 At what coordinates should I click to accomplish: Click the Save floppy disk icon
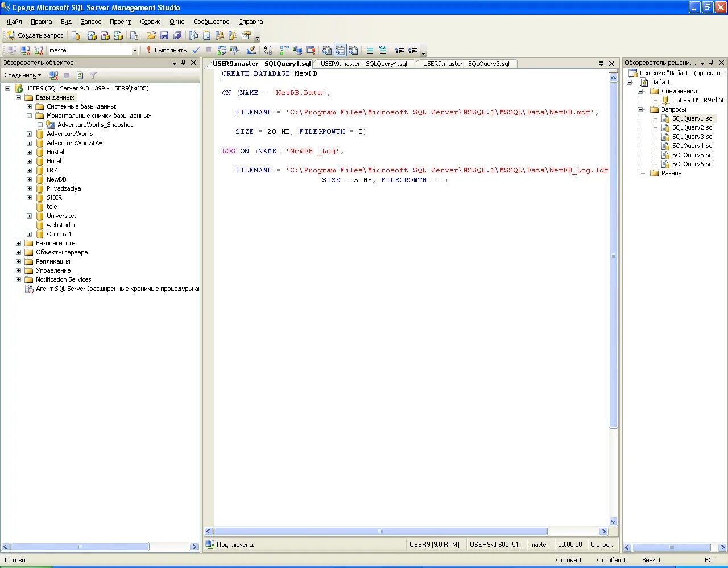[164, 35]
